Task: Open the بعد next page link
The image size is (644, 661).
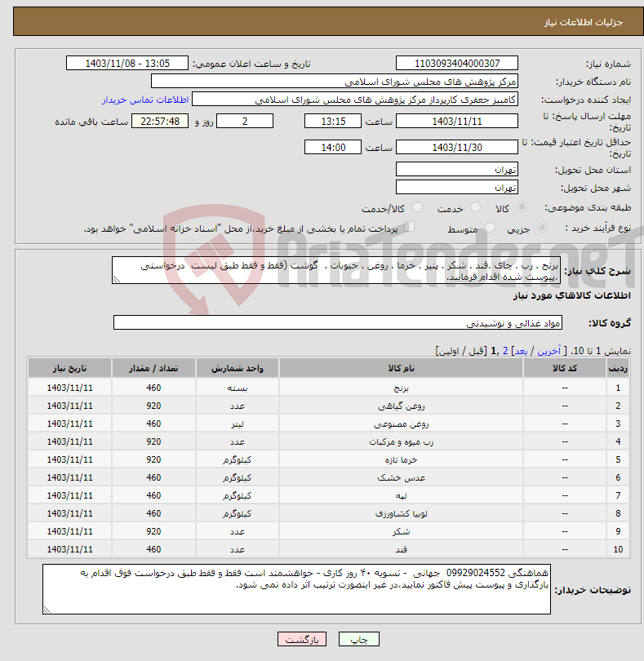Action: (x=521, y=351)
